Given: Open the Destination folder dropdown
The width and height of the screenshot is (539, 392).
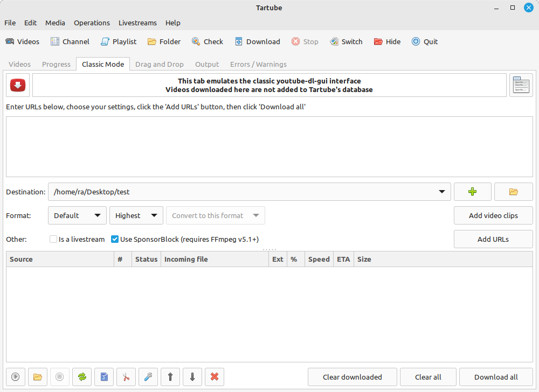Looking at the screenshot, I should click(x=249, y=192).
